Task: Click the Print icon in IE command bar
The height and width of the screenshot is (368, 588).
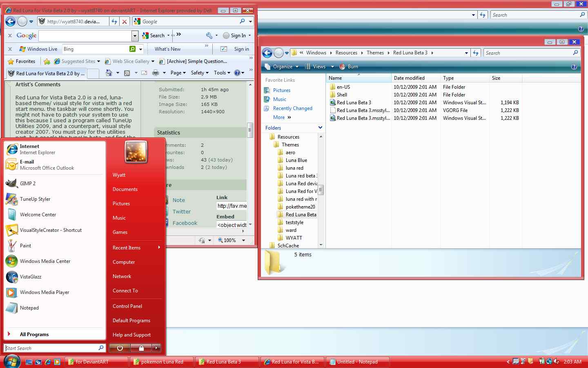Action: click(x=155, y=73)
